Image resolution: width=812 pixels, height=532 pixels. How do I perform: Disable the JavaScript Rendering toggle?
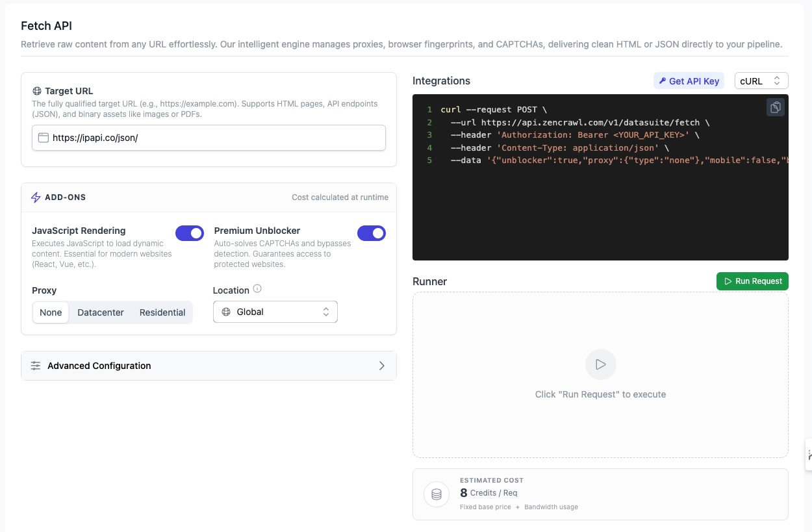(x=189, y=233)
